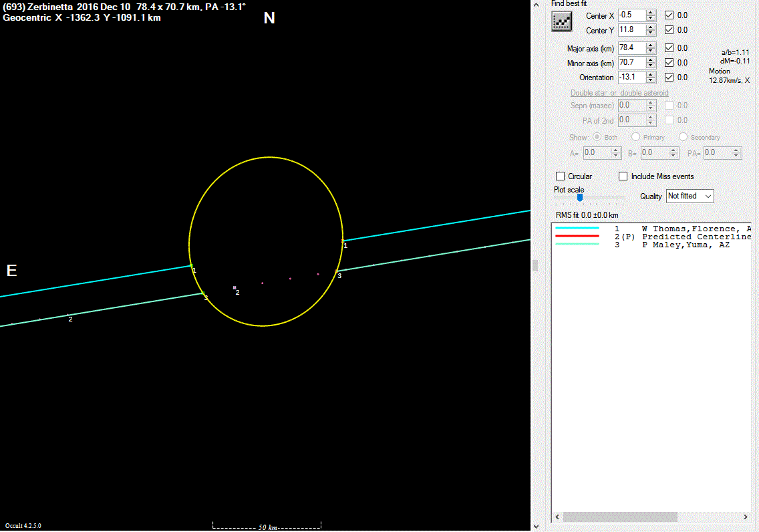Click the Geocentric X -1362.3 Y -1091.1 km text
The image size is (759, 532).
point(82,17)
